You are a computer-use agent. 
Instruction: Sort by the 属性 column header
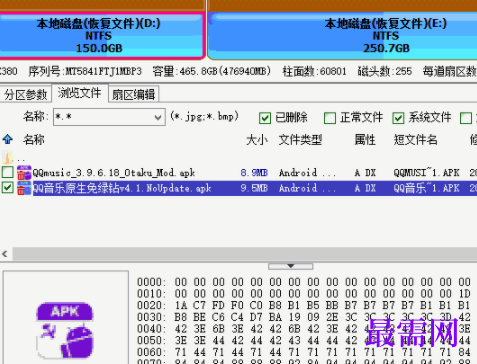click(365, 140)
